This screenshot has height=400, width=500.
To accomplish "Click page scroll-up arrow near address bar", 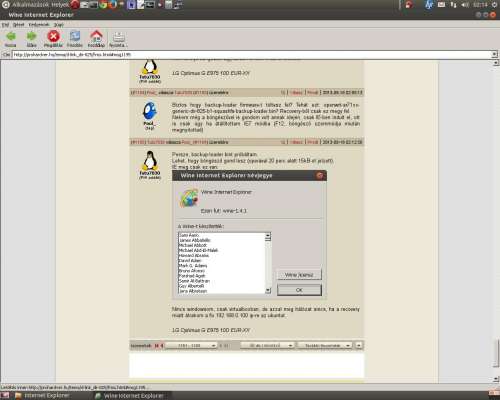I will (x=496, y=63).
